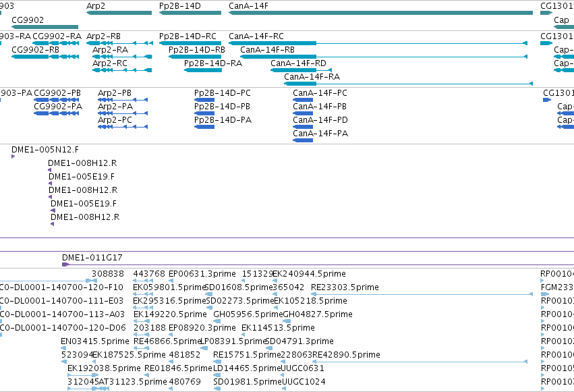The width and height of the screenshot is (574, 392).
Task: Open the Arp2-RB transcript label
Action: 103,36
